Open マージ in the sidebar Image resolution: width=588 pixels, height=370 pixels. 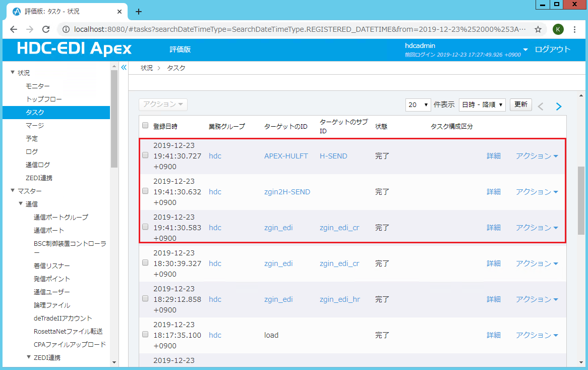[34, 126]
